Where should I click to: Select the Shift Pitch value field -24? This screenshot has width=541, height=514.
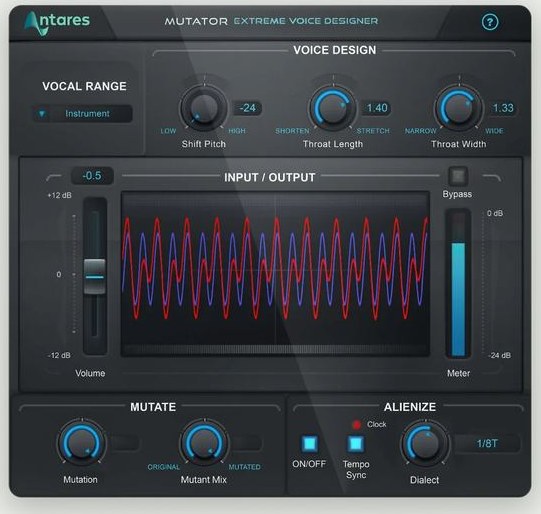[247, 108]
